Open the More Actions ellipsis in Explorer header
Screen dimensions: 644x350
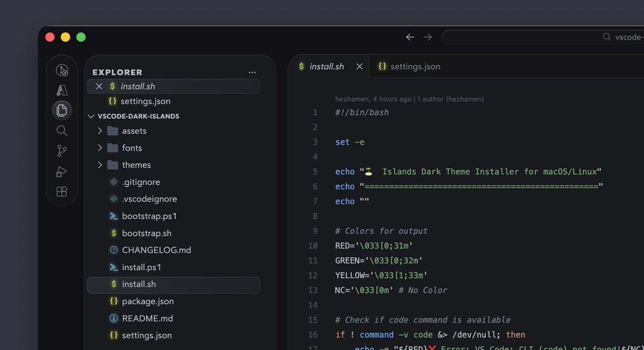pyautogui.click(x=252, y=72)
